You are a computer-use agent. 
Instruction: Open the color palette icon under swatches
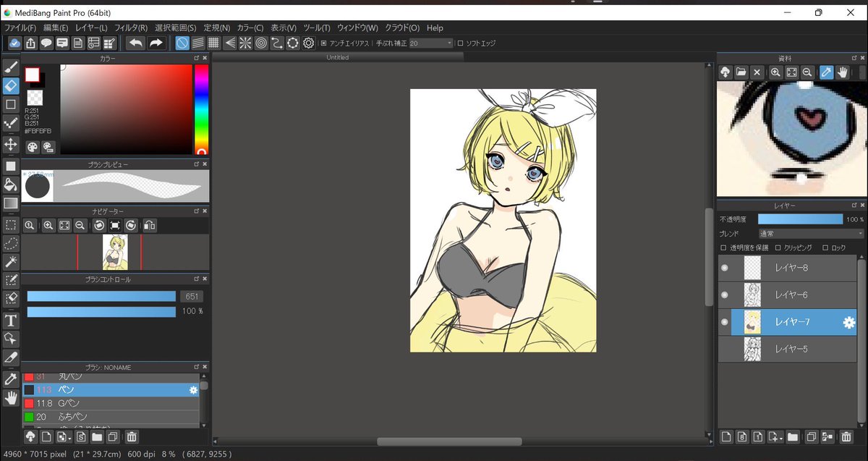pyautogui.click(x=33, y=147)
